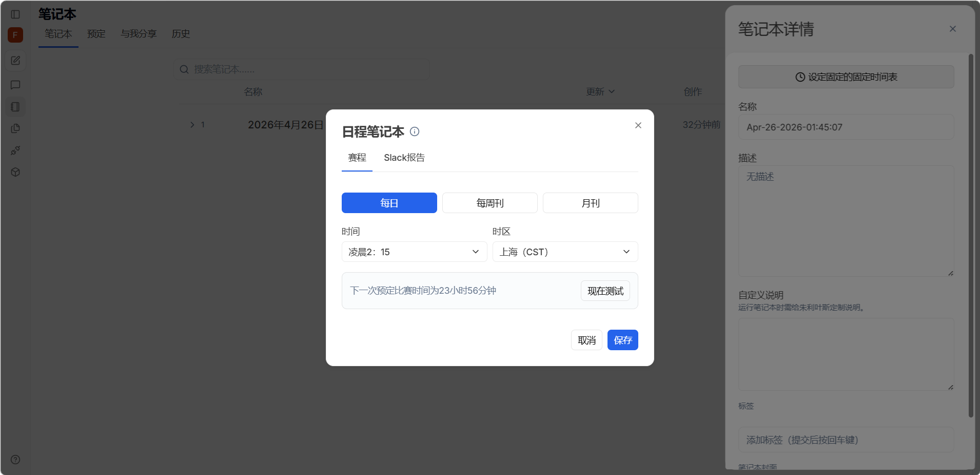This screenshot has height=475, width=980.
Task: Click the 32分钟前 created cell
Action: point(701,125)
